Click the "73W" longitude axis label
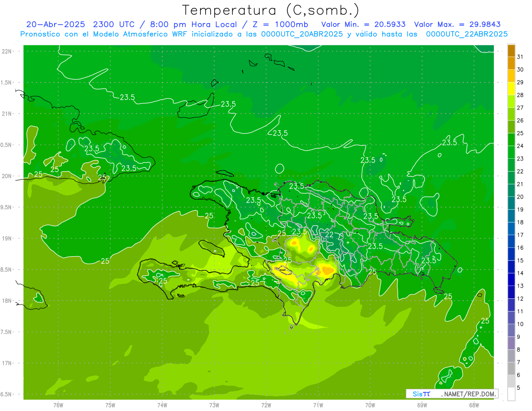Image resolution: width=532 pixels, height=411 pixels. click(214, 405)
